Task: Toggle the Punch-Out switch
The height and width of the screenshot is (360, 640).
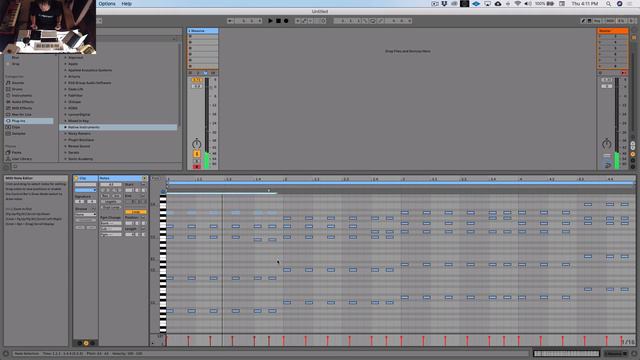Action: [380, 21]
